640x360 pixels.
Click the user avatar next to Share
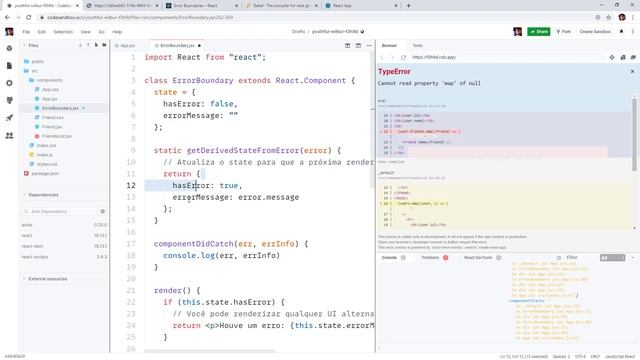point(518,31)
